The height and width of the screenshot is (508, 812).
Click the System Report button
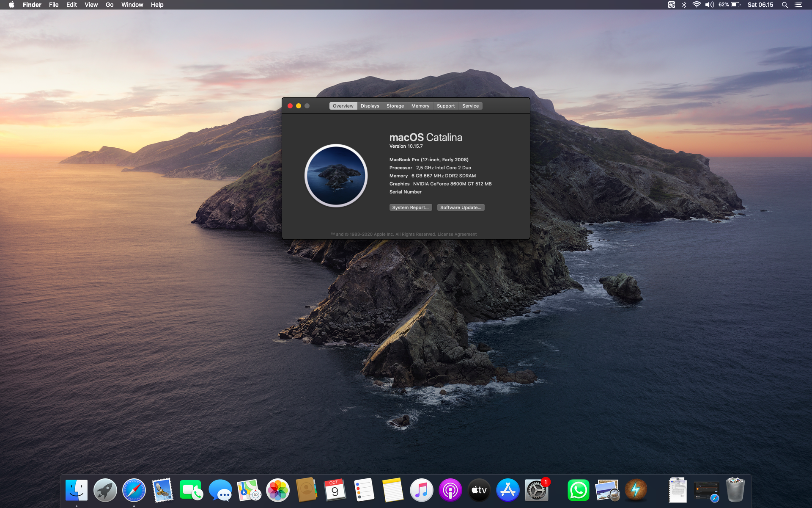pyautogui.click(x=410, y=207)
